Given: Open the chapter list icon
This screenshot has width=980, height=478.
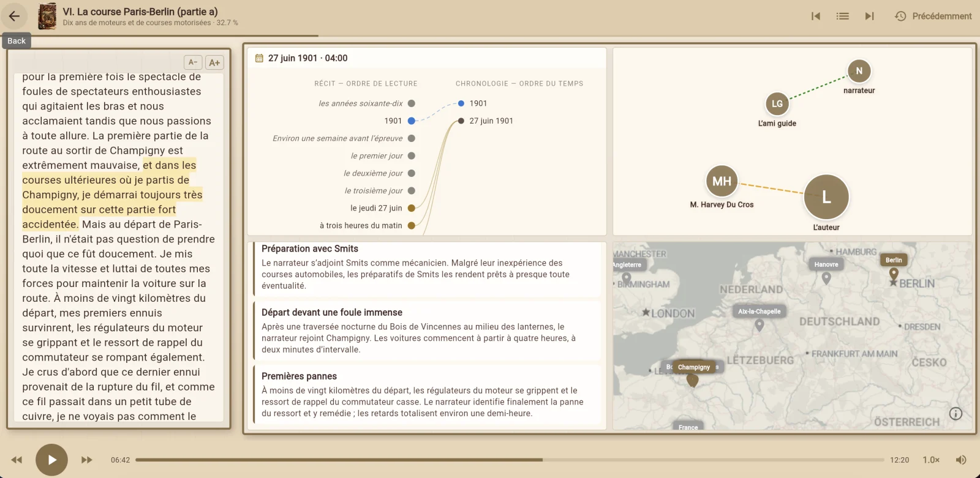Looking at the screenshot, I should pyautogui.click(x=843, y=17).
